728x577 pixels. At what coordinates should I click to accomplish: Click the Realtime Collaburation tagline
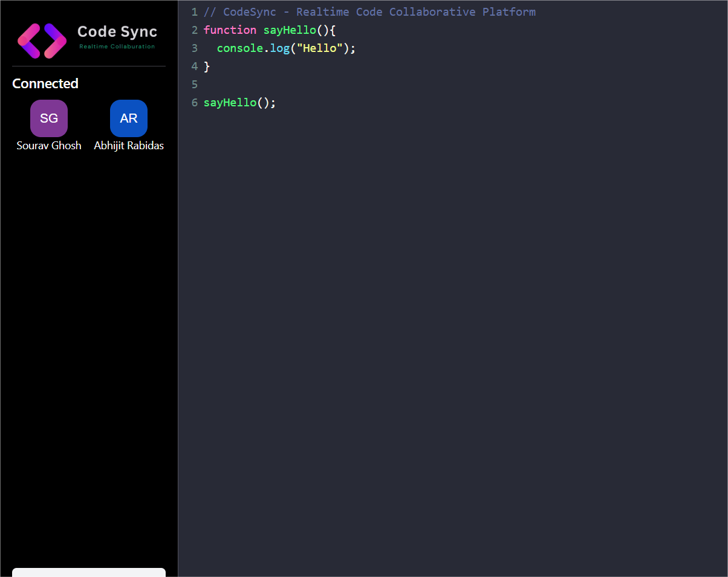coord(117,46)
